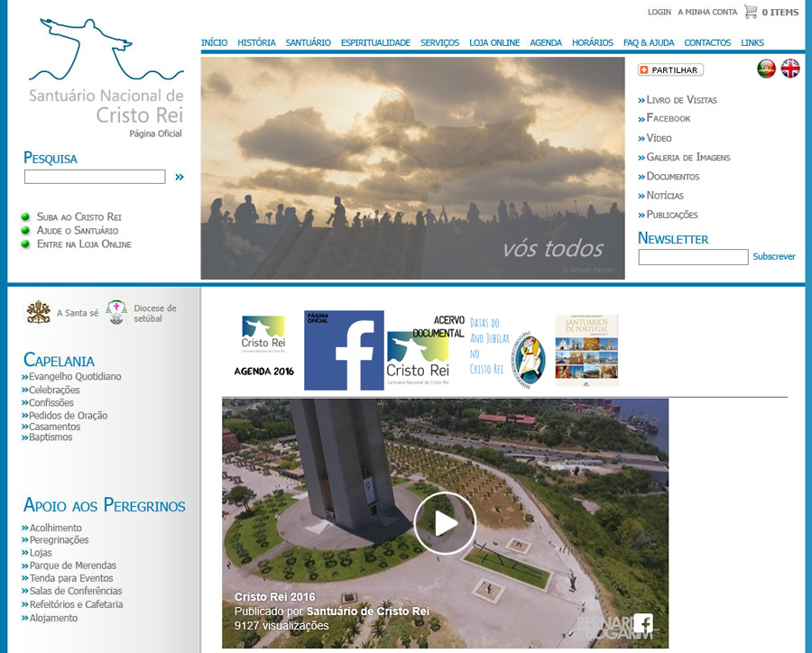Open the Facebook Página Oficial banner

344,350
